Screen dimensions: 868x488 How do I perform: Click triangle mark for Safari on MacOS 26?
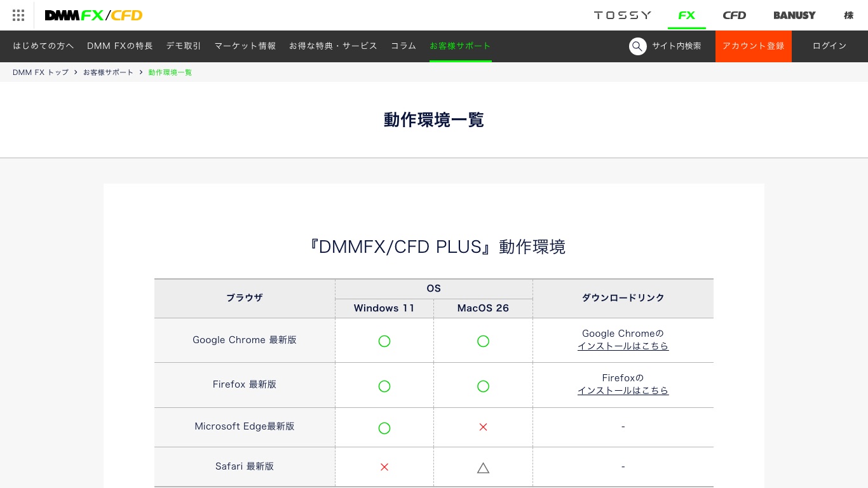tap(483, 468)
